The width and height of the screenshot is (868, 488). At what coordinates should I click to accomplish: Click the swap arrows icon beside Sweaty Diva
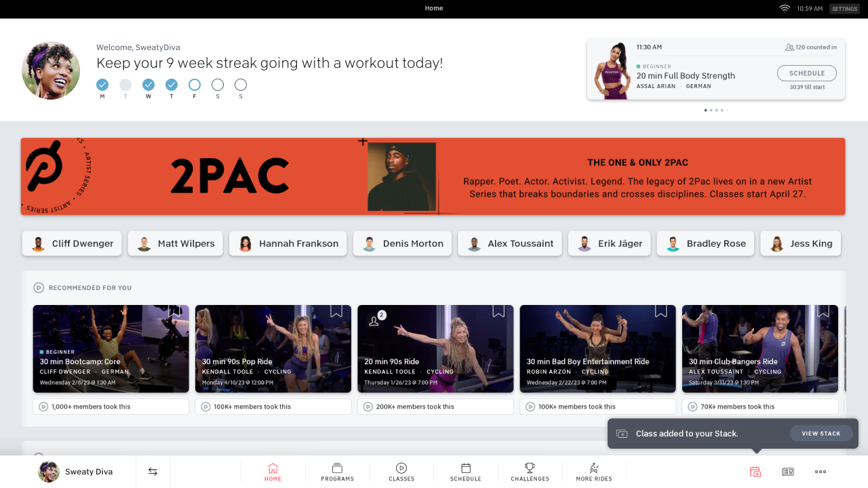tap(153, 472)
